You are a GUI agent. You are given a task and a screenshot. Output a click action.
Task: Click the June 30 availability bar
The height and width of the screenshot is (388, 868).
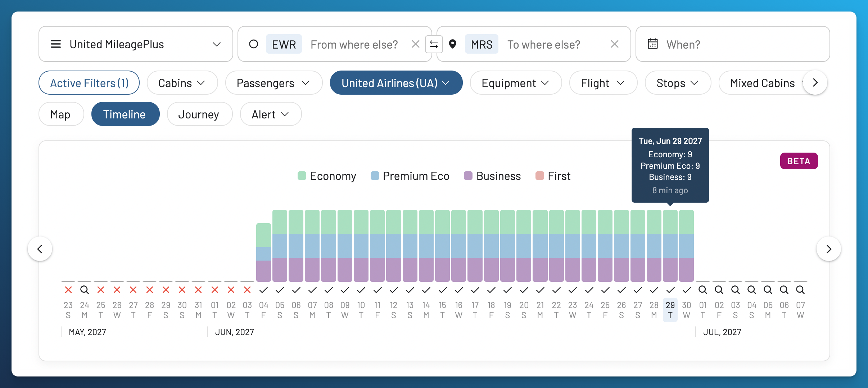(x=687, y=246)
